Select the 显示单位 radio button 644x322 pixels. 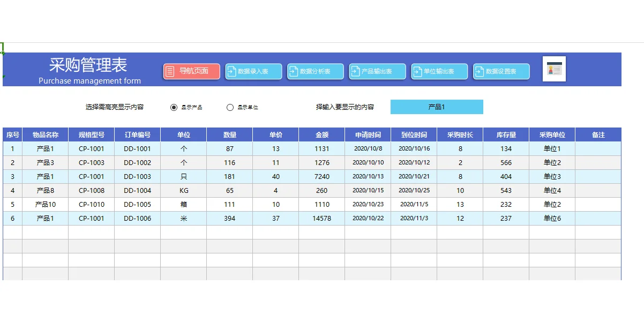point(230,107)
